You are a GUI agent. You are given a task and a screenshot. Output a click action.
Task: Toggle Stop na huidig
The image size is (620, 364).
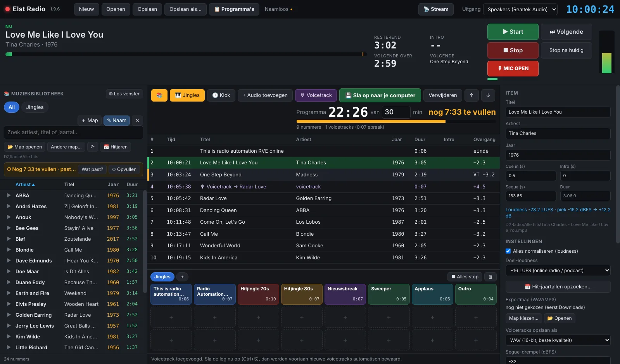(x=566, y=50)
